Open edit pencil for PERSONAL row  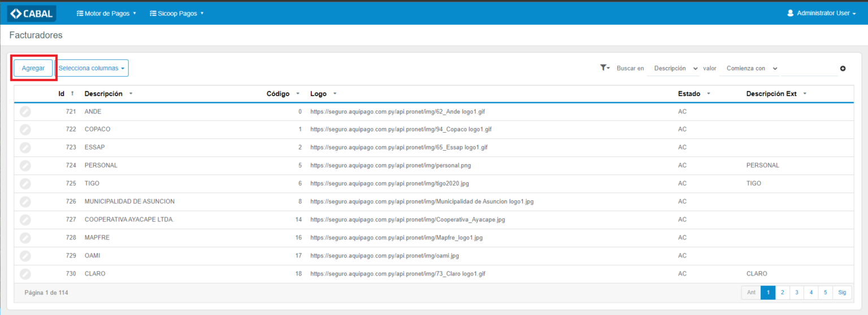(25, 166)
